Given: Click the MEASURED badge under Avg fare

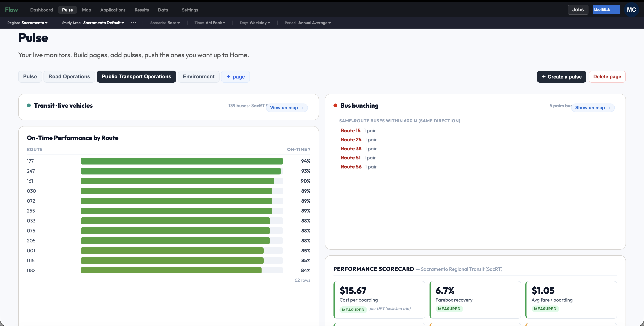Looking at the screenshot, I should (545, 309).
